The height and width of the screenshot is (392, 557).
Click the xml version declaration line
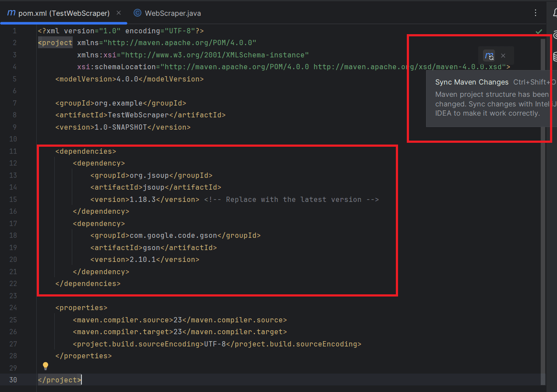[121, 31]
